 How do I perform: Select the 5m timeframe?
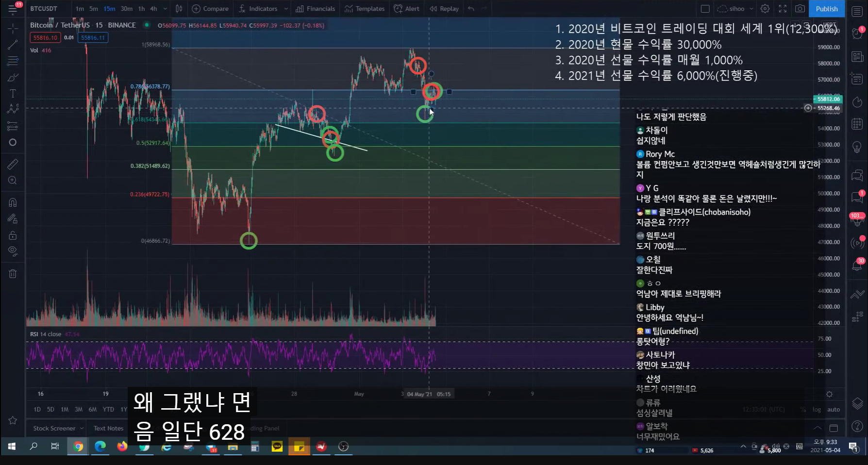click(94, 9)
